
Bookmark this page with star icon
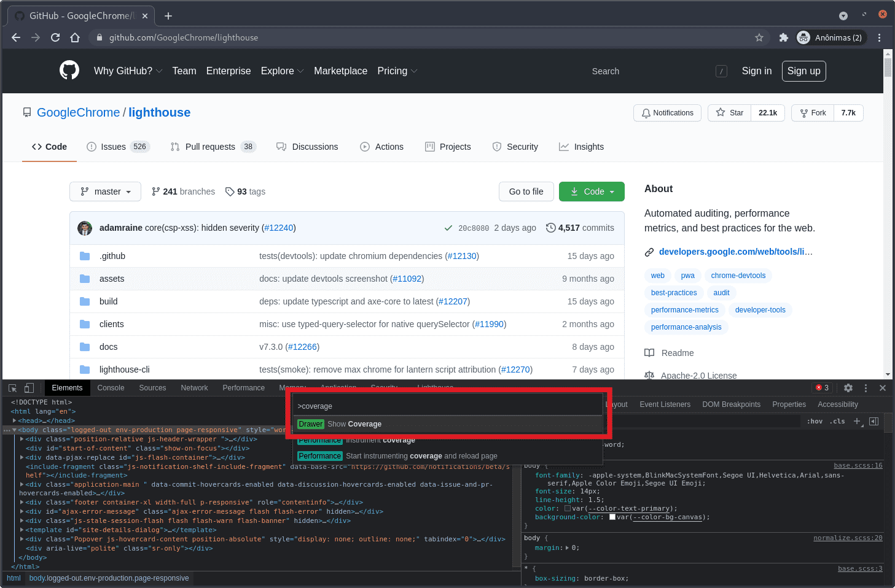point(759,37)
